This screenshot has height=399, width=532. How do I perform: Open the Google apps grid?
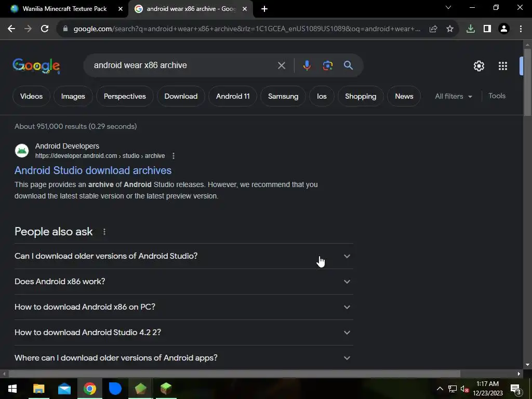503,66
